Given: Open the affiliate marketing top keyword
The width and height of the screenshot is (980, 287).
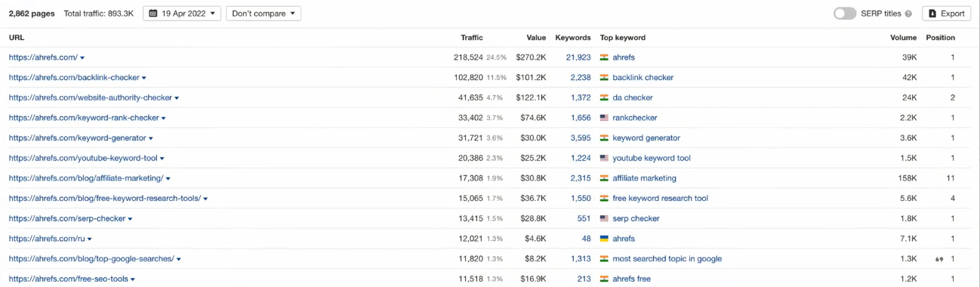Looking at the screenshot, I should pyautogui.click(x=644, y=178).
